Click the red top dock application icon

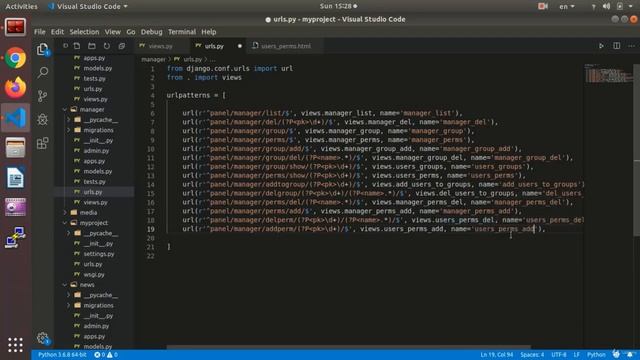click(x=16, y=28)
